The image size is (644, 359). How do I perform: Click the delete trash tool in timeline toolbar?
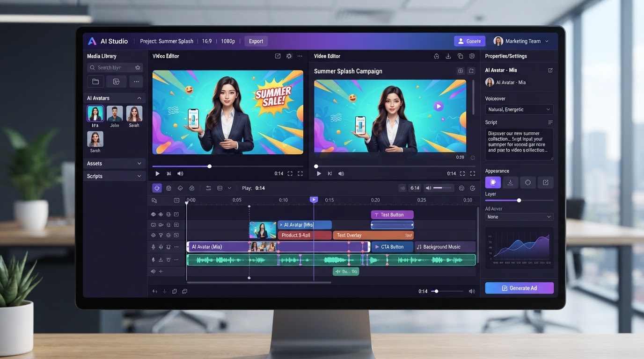point(168,188)
